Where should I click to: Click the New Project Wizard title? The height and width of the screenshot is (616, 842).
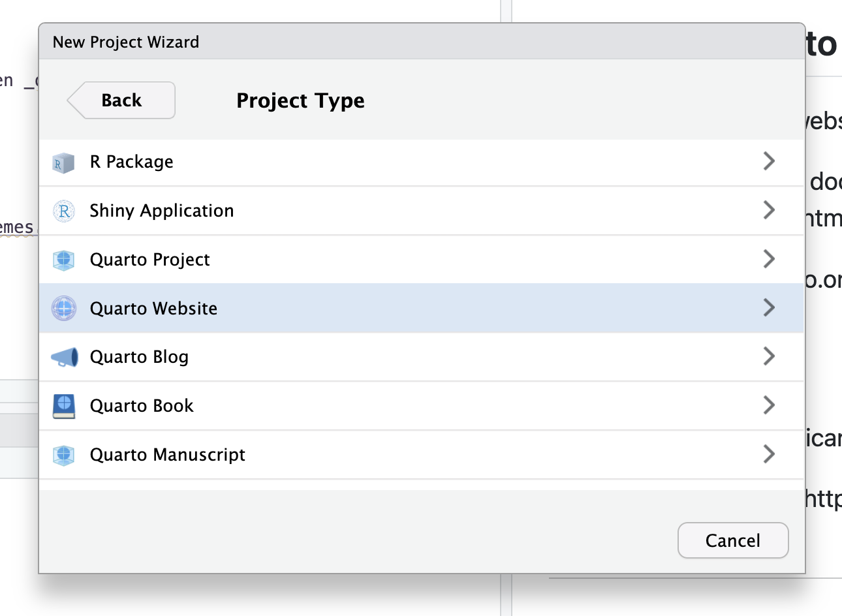click(x=126, y=42)
